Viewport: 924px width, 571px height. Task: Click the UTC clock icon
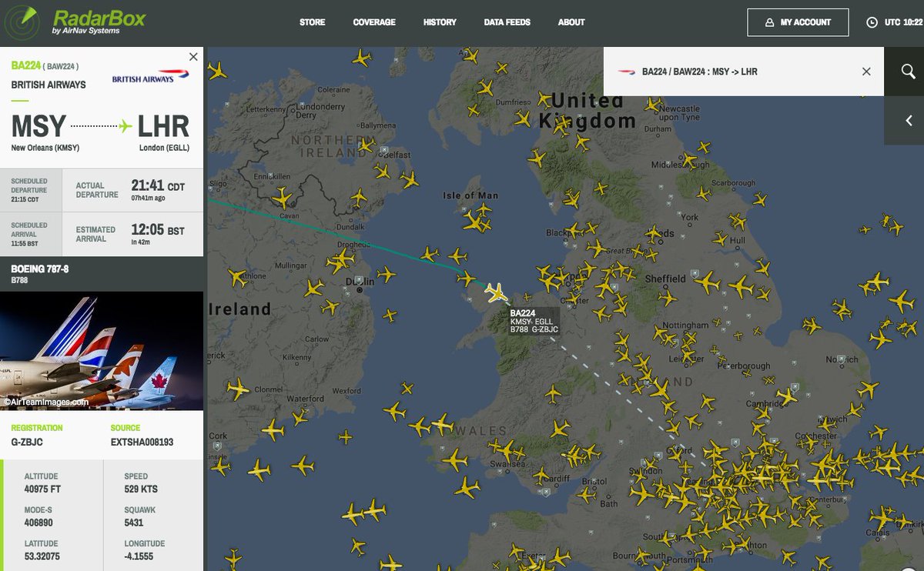[872, 22]
